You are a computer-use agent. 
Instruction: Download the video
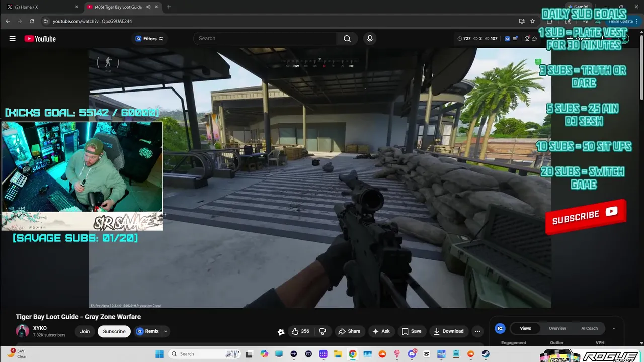click(449, 331)
